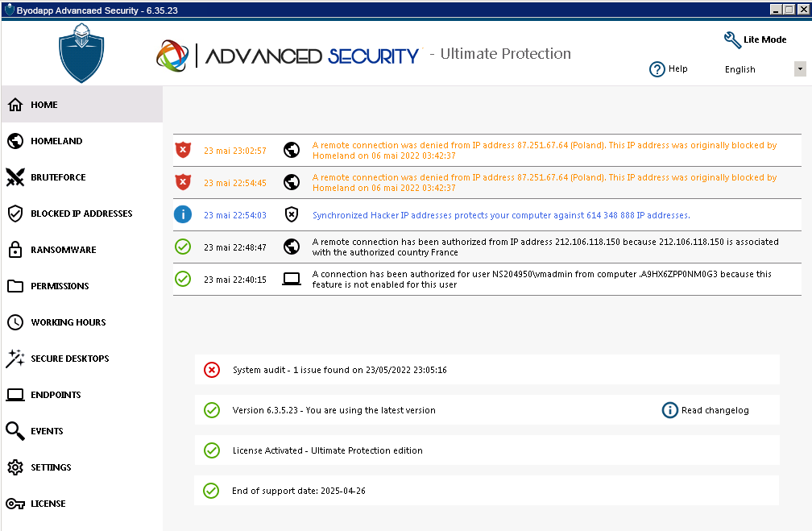Click green check beside License Activated
The height and width of the screenshot is (531, 812).
[212, 450]
